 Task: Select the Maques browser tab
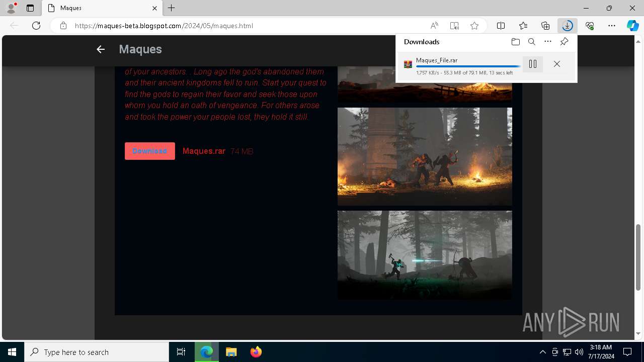(x=102, y=8)
